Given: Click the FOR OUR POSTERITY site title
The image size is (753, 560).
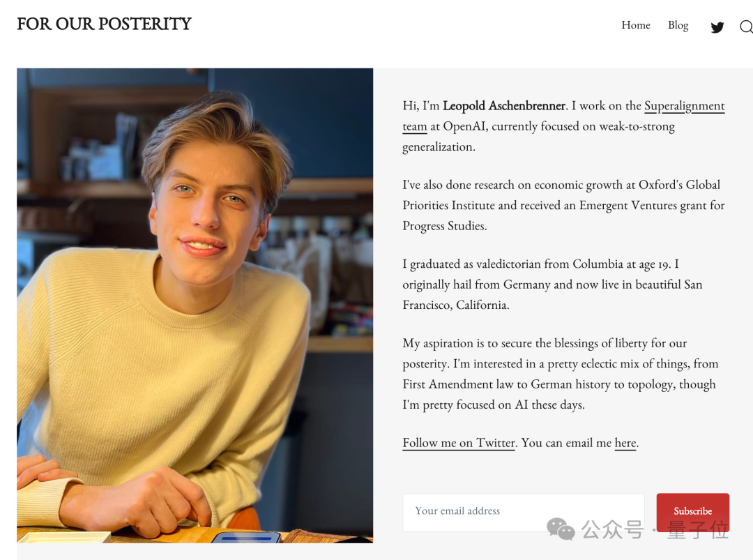Looking at the screenshot, I should (x=104, y=24).
